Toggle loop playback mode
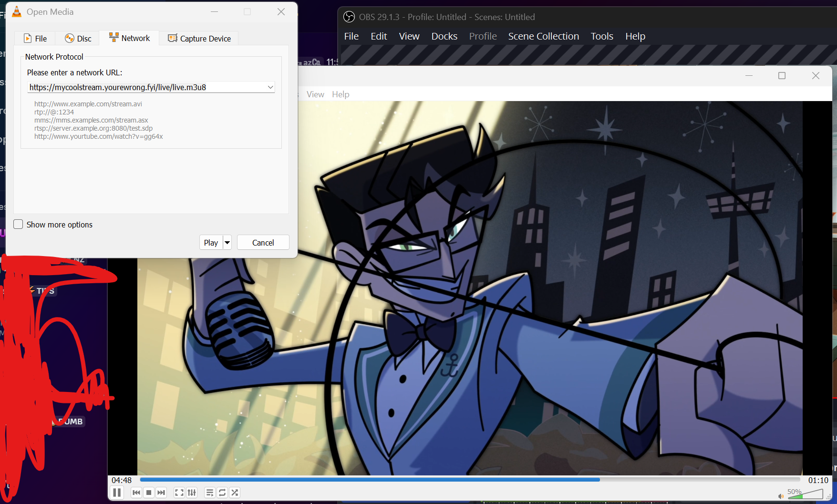The image size is (837, 504). point(222,493)
